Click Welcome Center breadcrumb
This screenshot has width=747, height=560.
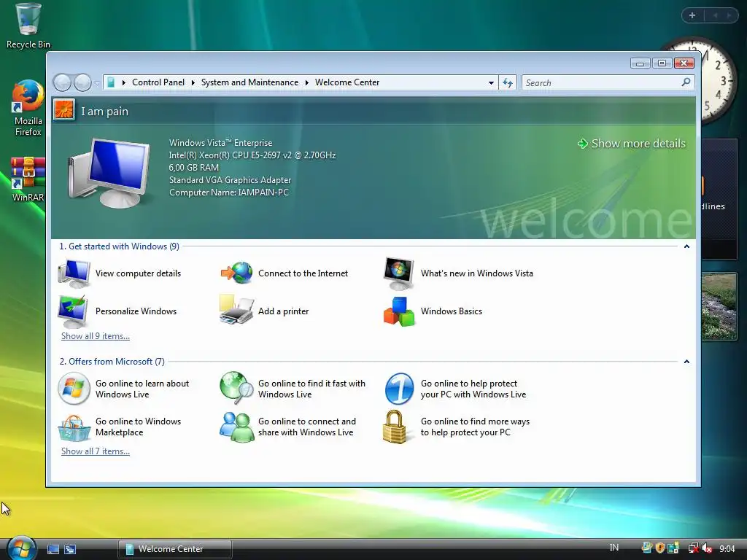tap(347, 82)
